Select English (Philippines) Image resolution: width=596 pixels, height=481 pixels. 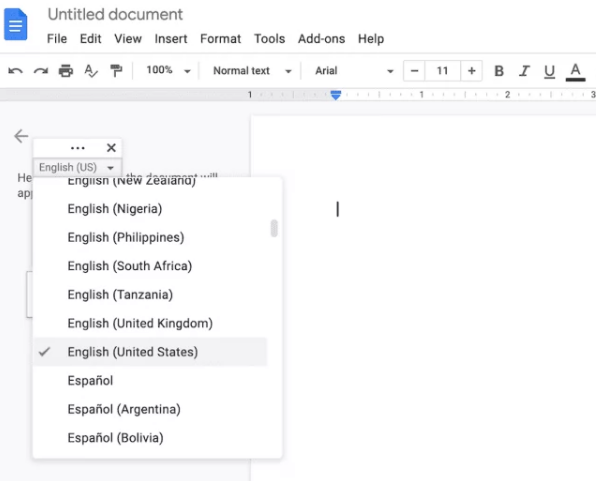click(150, 237)
